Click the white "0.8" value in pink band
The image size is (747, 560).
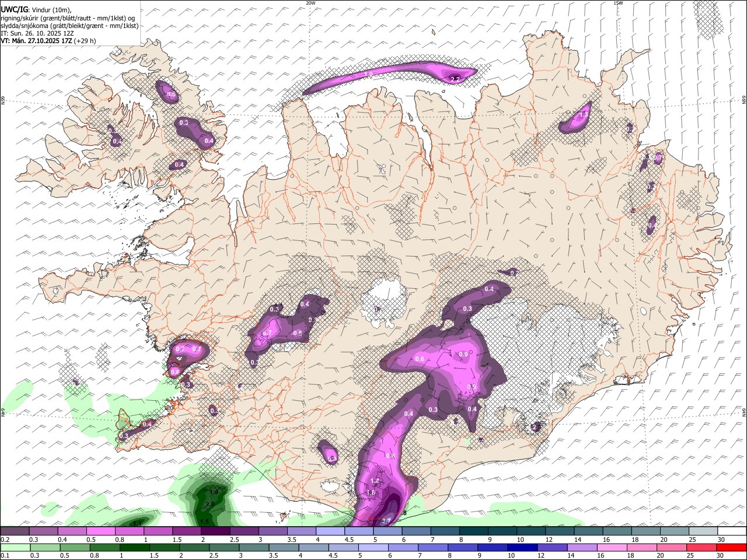tap(390, 456)
